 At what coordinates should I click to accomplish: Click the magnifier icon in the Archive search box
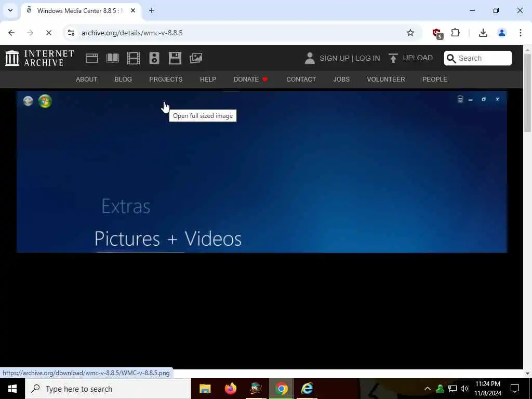click(451, 58)
